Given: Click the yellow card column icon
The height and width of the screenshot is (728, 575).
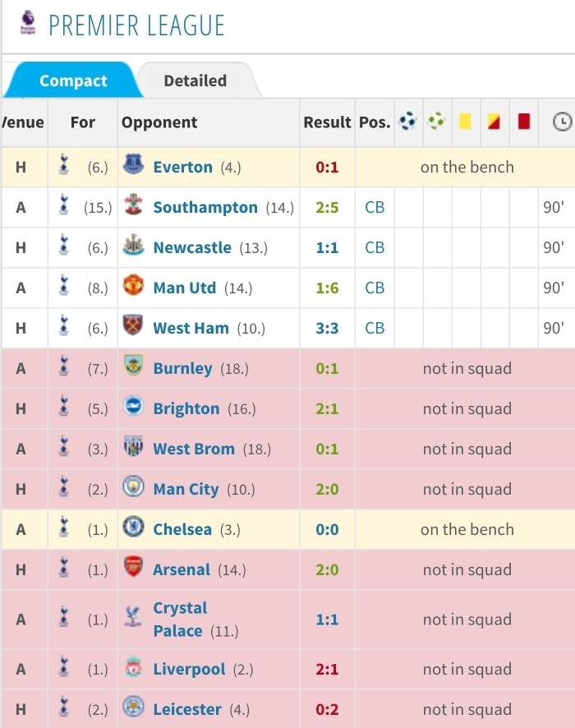Looking at the screenshot, I should (x=465, y=122).
